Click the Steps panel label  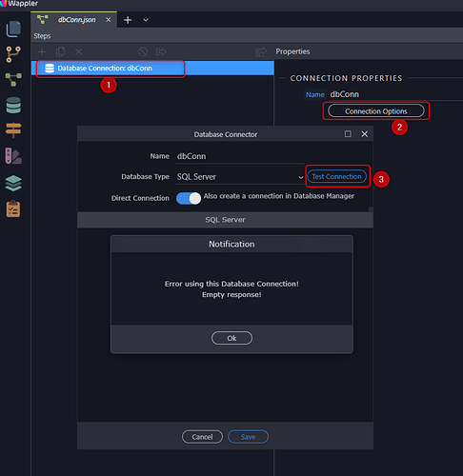42,36
